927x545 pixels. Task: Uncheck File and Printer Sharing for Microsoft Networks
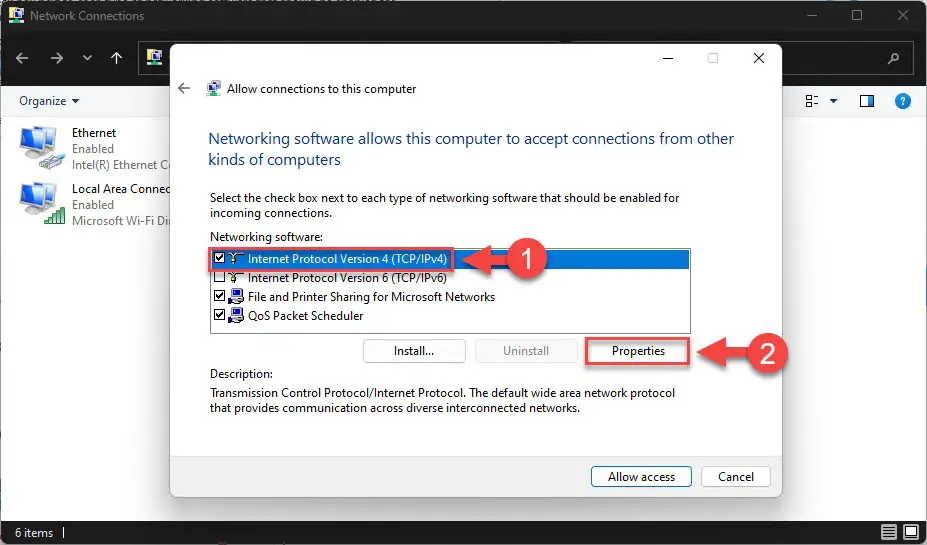219,296
